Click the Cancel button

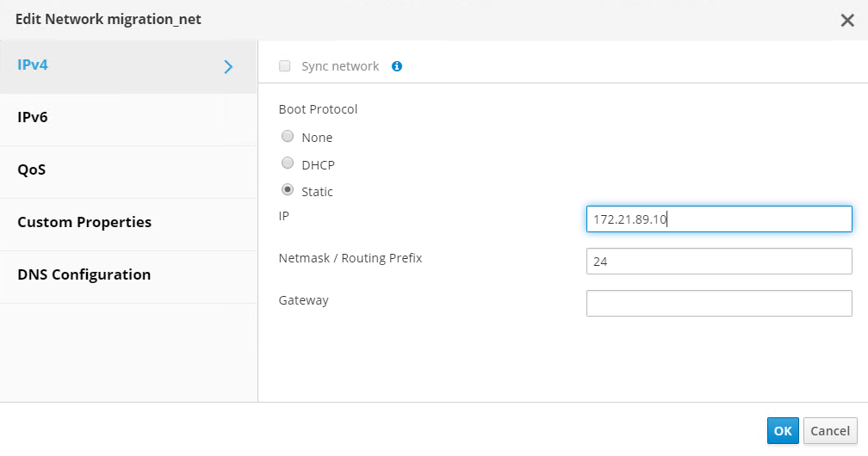pos(830,431)
